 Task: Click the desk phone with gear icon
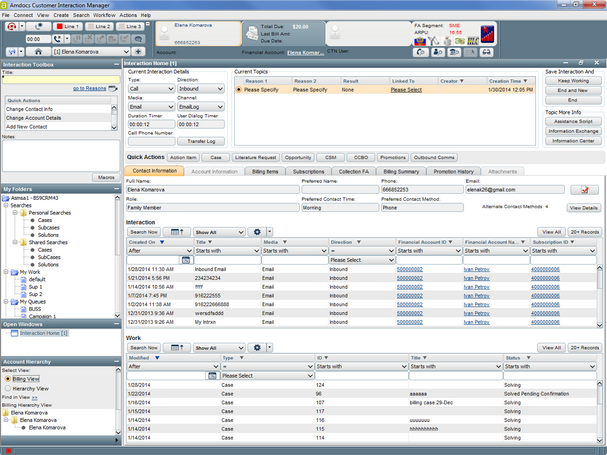[454, 52]
